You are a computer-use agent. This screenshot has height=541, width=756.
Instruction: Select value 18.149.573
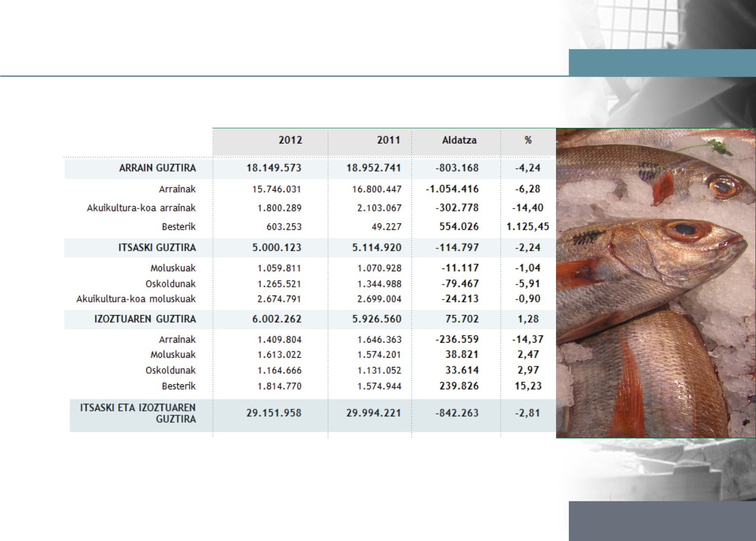pyautogui.click(x=274, y=168)
